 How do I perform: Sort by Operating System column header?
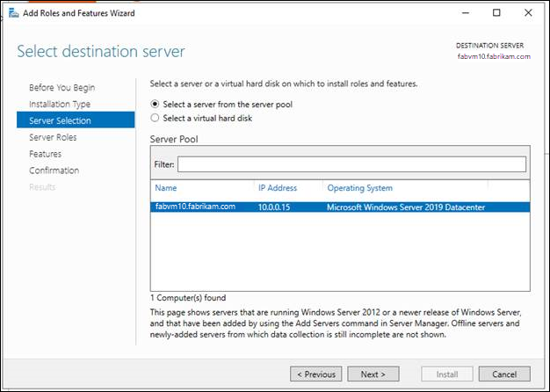[359, 188]
